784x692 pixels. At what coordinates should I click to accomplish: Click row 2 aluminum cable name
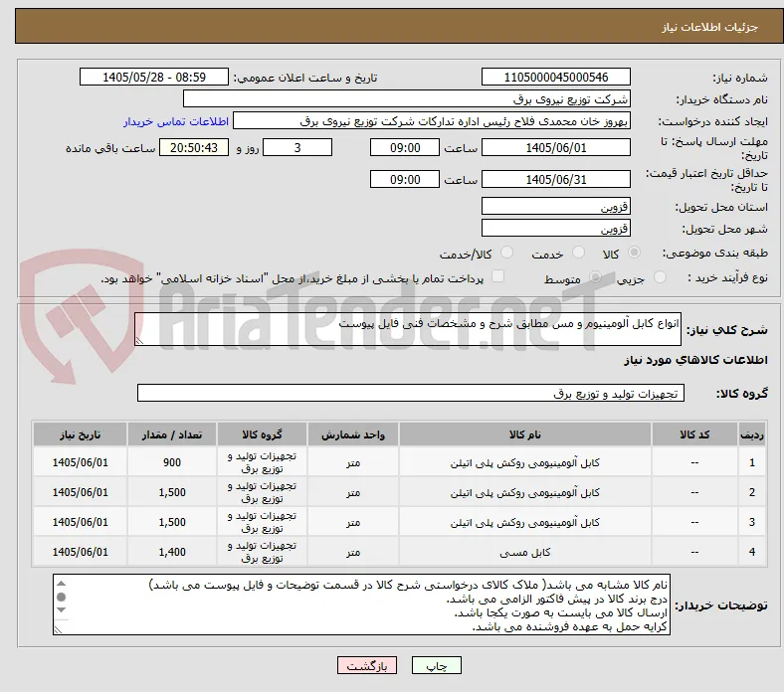[525, 492]
